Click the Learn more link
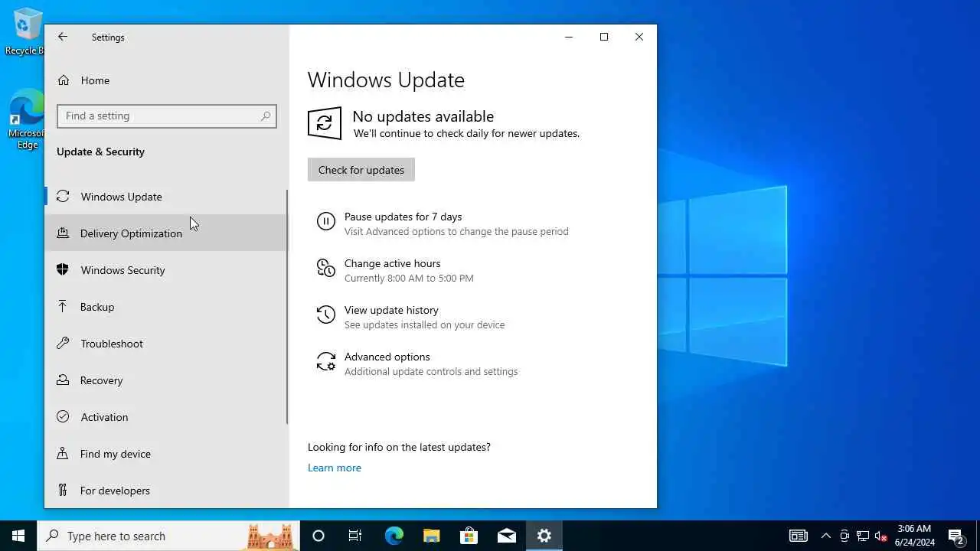 click(335, 468)
